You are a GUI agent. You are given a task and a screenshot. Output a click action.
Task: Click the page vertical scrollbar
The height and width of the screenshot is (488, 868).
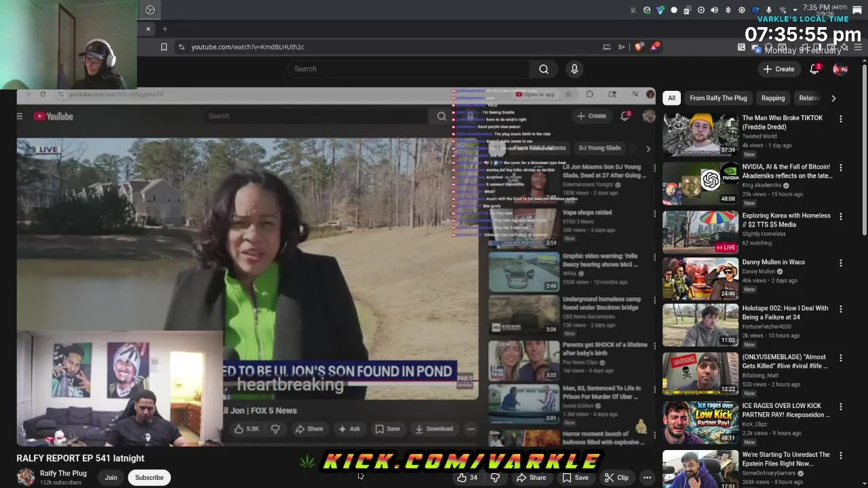(x=864, y=150)
